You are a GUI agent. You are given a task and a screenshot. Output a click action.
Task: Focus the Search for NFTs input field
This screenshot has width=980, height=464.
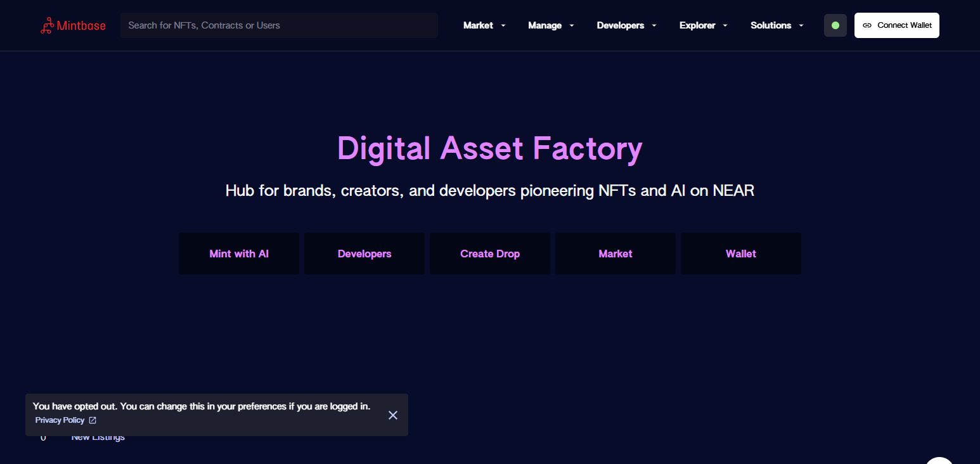click(x=279, y=25)
